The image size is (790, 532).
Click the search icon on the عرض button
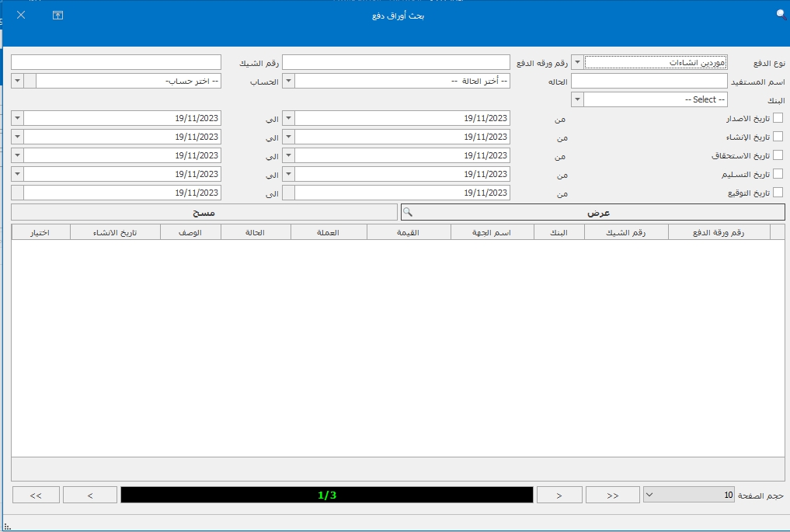[407, 213]
